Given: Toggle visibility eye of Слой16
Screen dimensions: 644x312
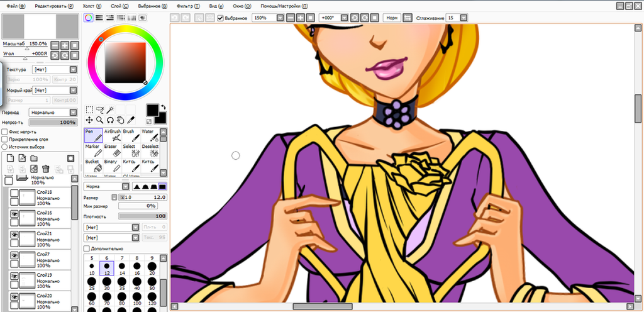Looking at the screenshot, I should (x=14, y=213).
